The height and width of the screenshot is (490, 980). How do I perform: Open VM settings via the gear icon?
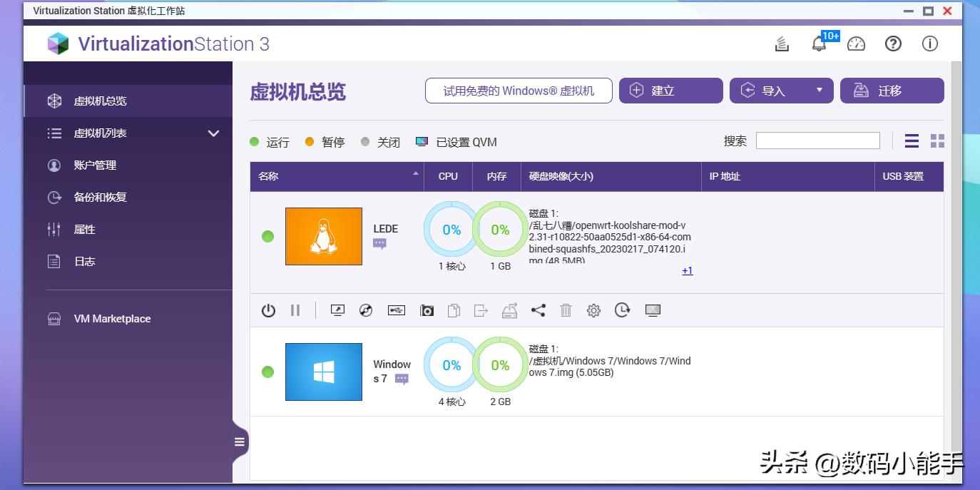coord(593,310)
